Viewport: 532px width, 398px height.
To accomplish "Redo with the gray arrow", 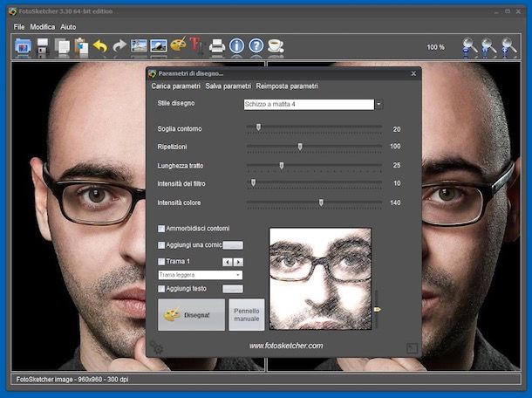I will [x=119, y=45].
